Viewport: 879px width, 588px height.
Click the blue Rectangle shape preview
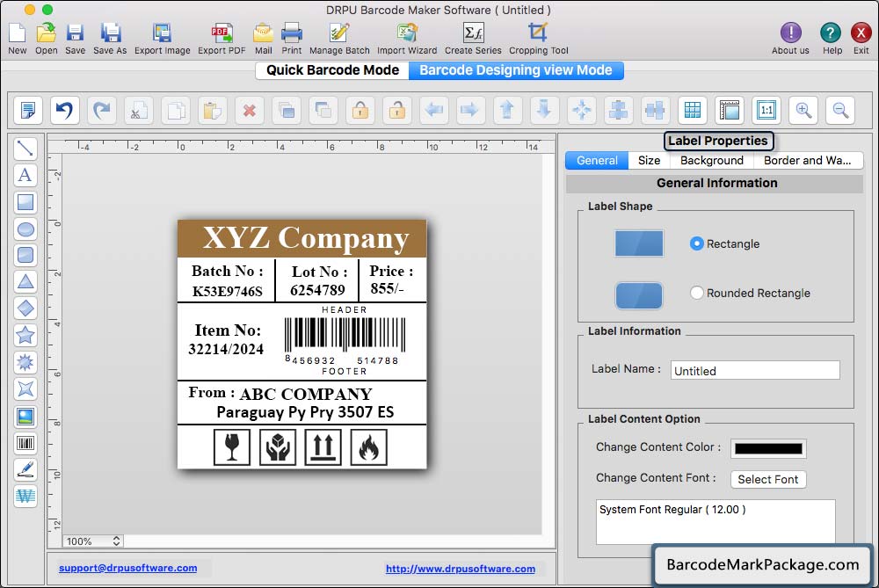[639, 243]
